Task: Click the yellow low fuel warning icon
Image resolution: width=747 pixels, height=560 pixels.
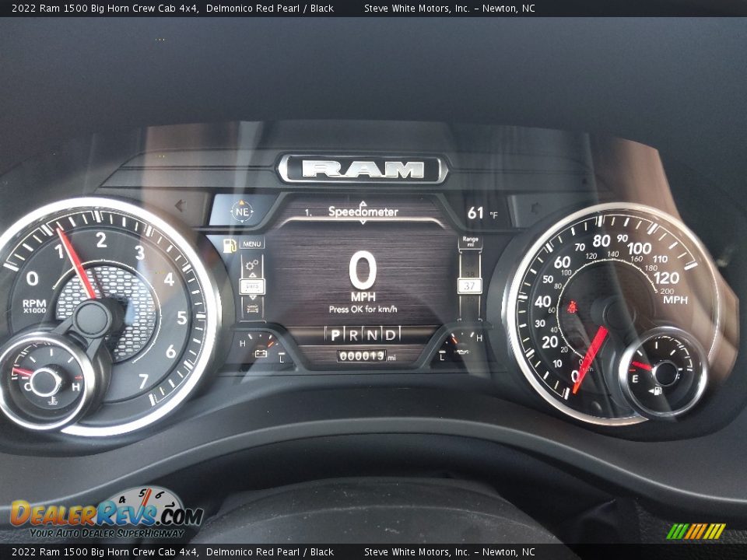Action: coord(230,246)
